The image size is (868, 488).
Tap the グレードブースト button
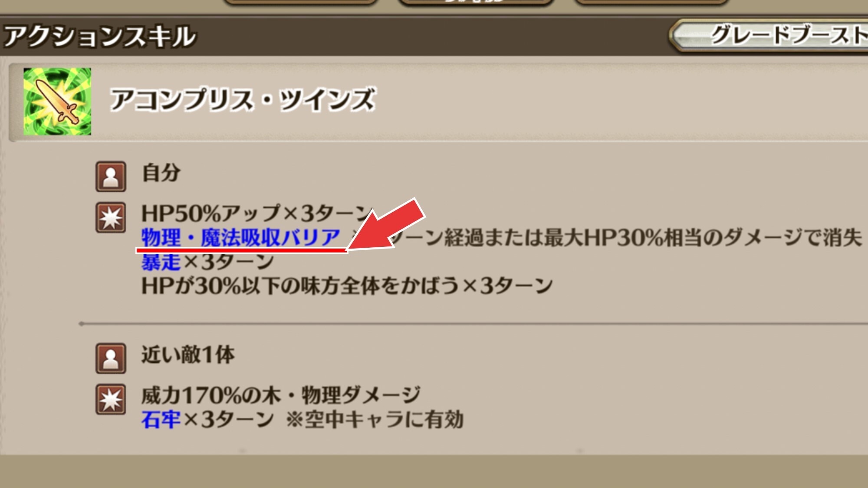[769, 35]
